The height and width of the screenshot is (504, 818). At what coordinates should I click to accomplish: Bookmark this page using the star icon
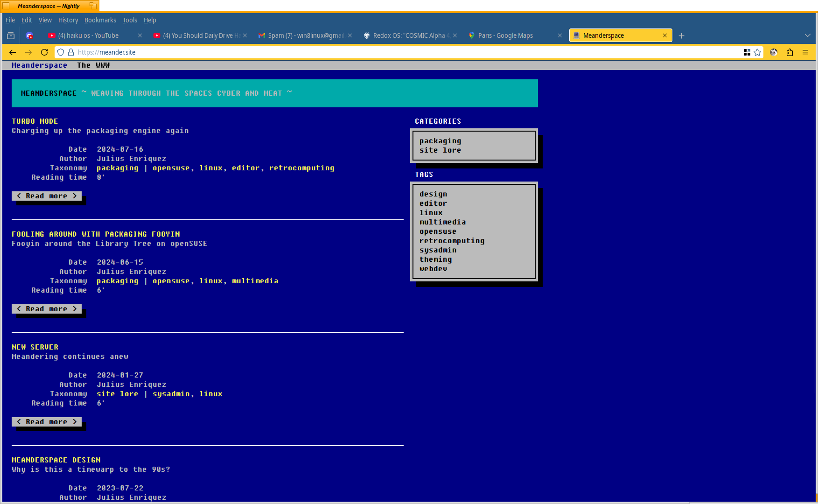pyautogui.click(x=757, y=52)
